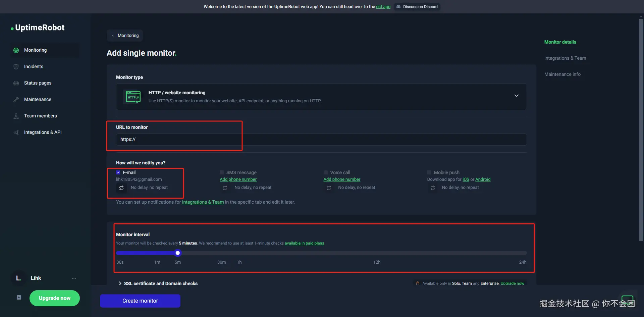Click the 24h label on the interval scale
This screenshot has width=644, height=317.
click(523, 262)
